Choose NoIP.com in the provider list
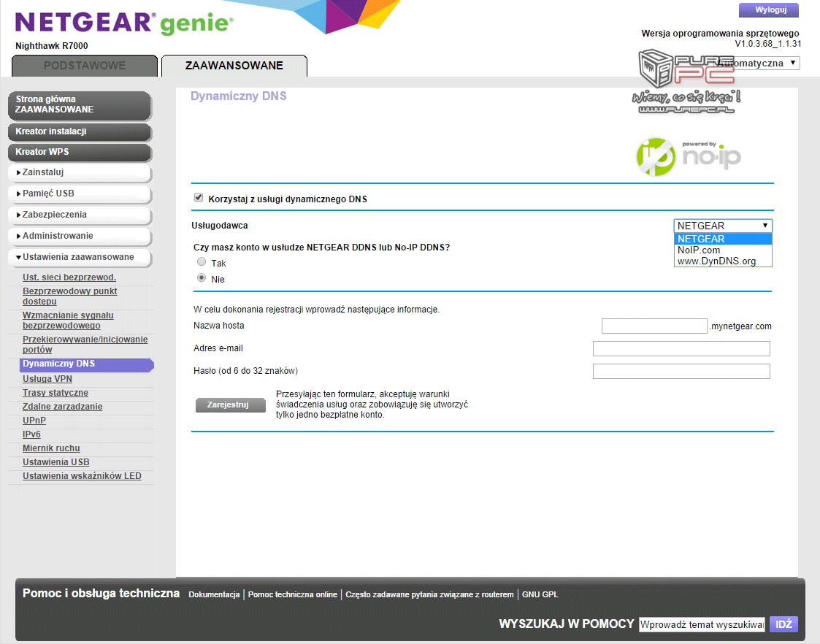 click(723, 250)
